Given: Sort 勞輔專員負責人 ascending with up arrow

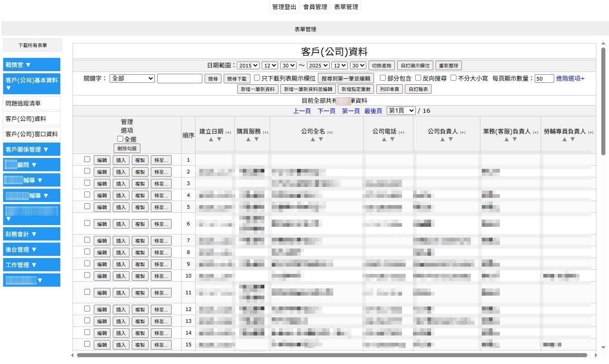Looking at the screenshot, I should pyautogui.click(x=564, y=139).
